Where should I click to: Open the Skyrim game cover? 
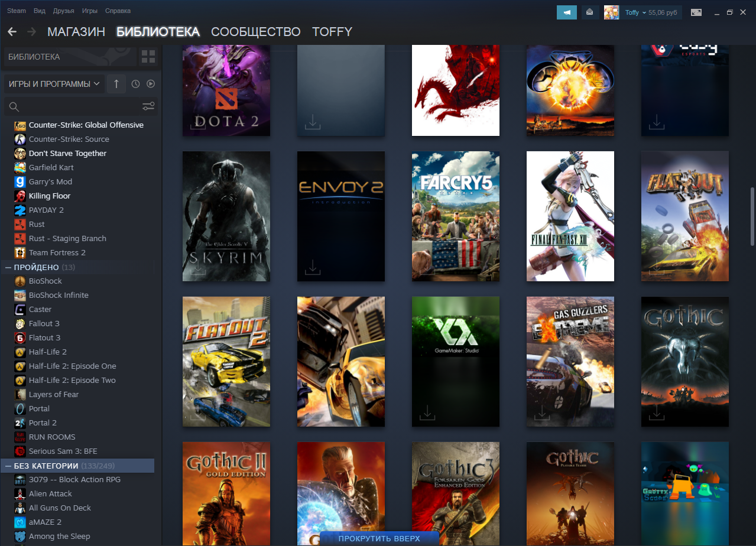(x=226, y=216)
